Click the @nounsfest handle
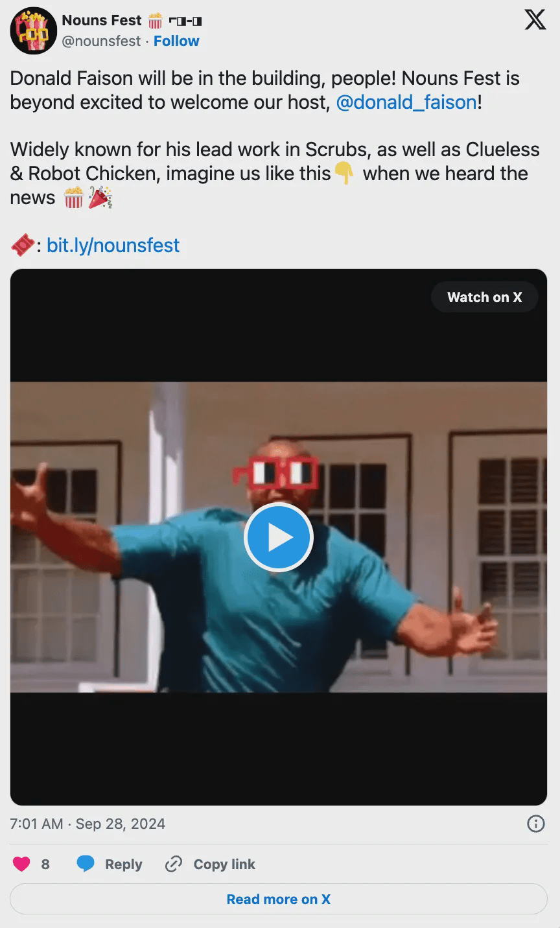 (x=101, y=41)
